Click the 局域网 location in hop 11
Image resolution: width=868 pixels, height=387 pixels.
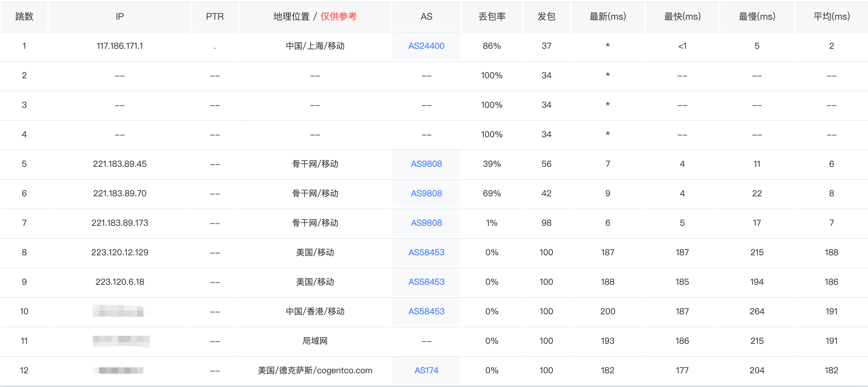(x=315, y=341)
